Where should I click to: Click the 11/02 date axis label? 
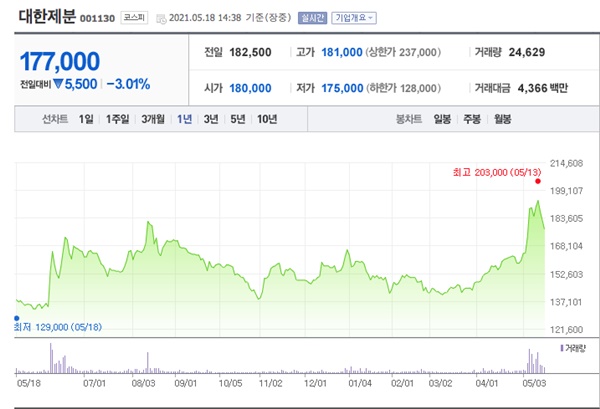(271, 383)
